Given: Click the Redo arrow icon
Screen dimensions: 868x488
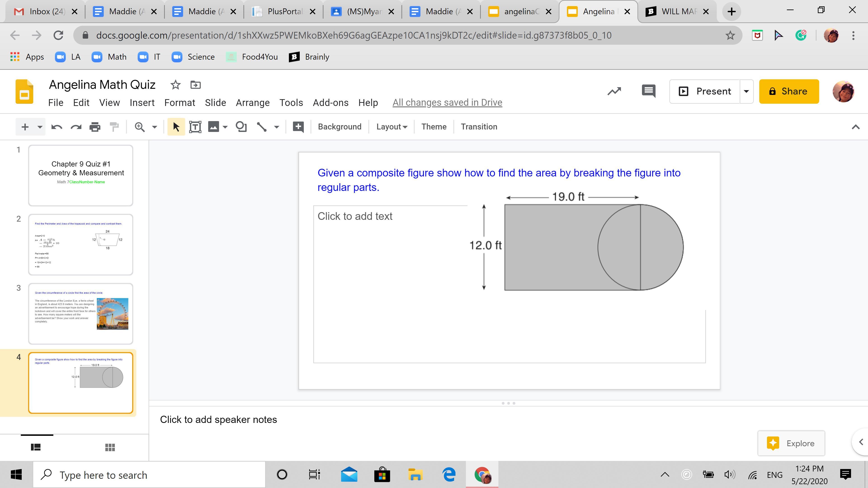Looking at the screenshot, I should pos(76,127).
